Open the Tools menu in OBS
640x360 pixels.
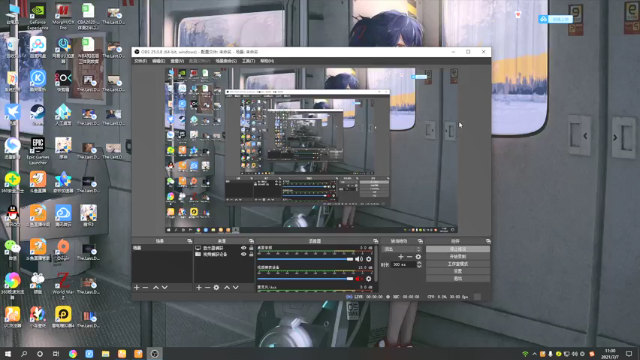pos(248,61)
